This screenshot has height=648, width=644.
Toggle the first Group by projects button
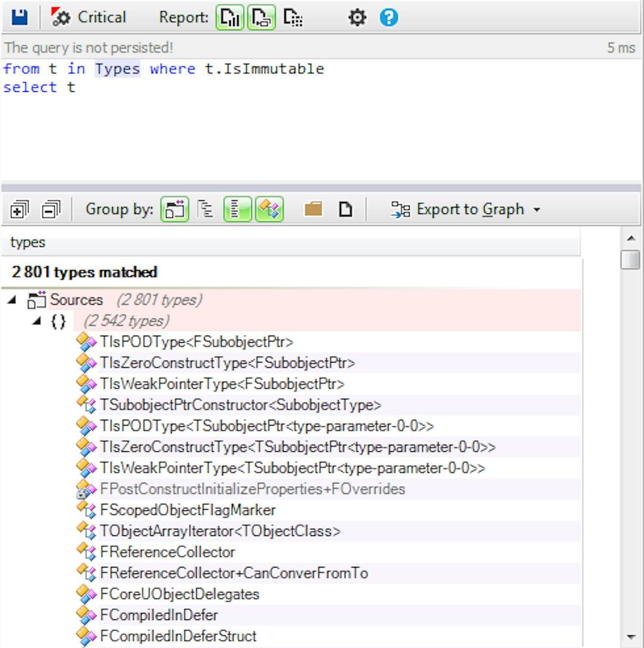coord(174,210)
